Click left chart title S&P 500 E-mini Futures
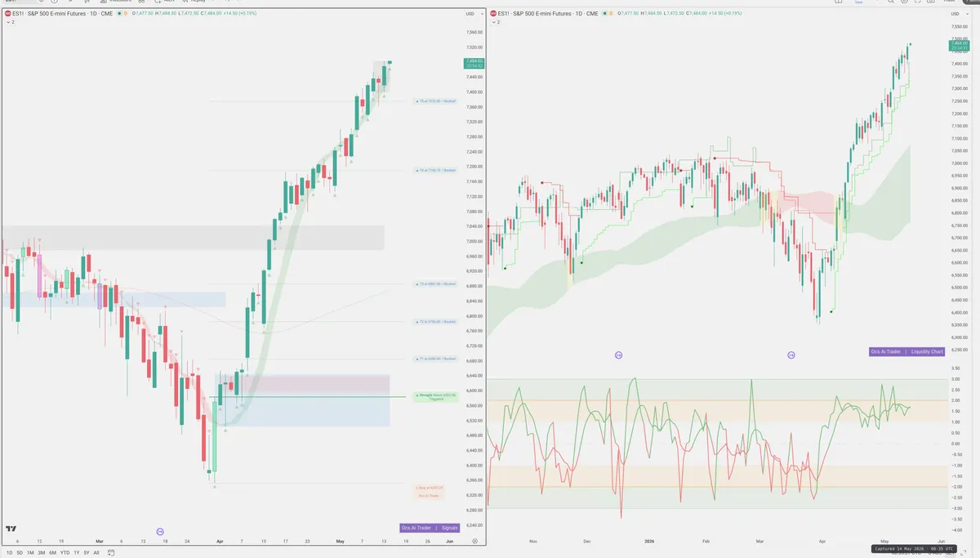980x558 pixels. click(56, 13)
